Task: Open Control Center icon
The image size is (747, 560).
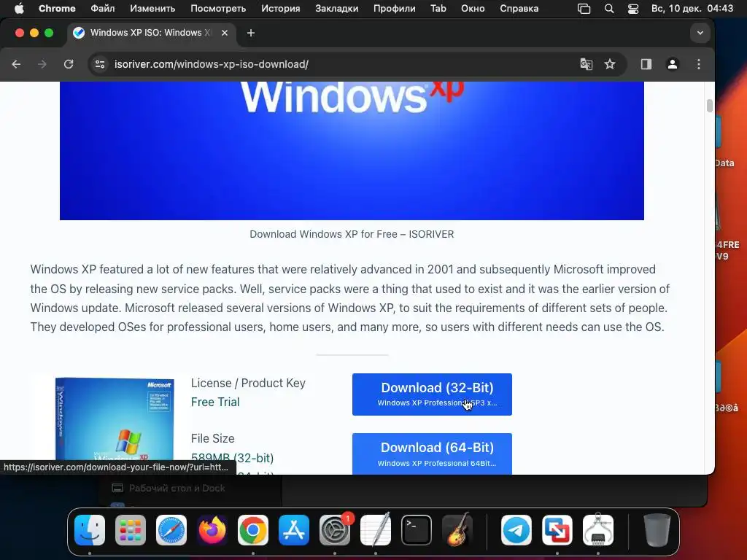Action: [x=633, y=9]
